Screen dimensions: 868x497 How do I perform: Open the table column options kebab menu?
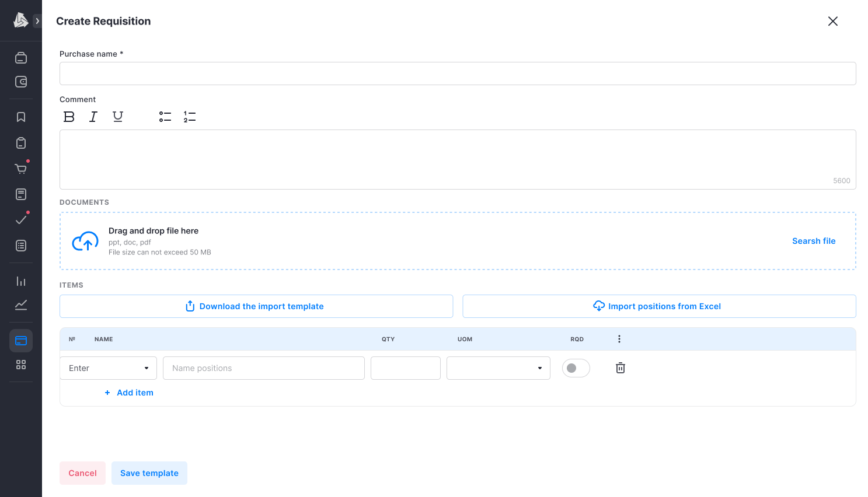(619, 339)
